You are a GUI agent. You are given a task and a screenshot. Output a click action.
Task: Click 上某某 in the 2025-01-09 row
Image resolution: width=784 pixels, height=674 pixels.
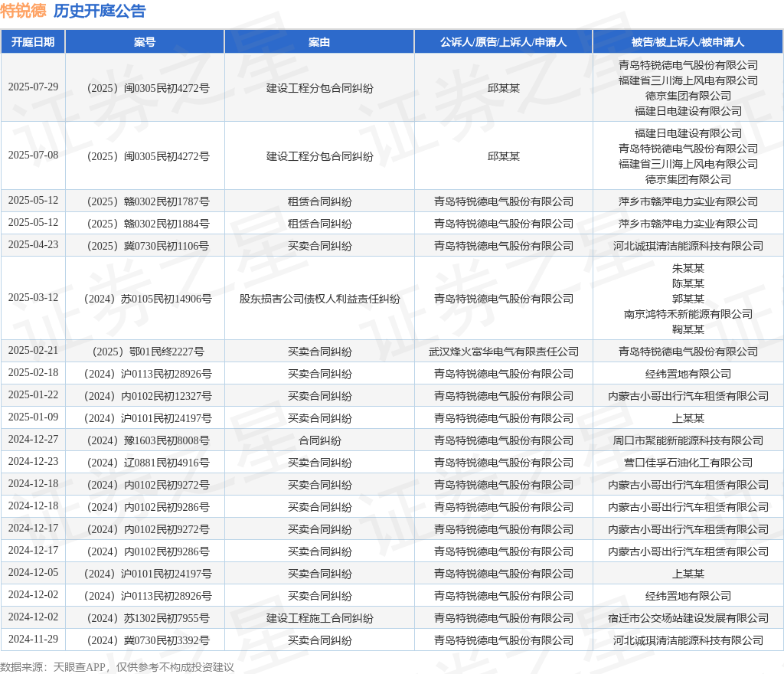coord(688,418)
